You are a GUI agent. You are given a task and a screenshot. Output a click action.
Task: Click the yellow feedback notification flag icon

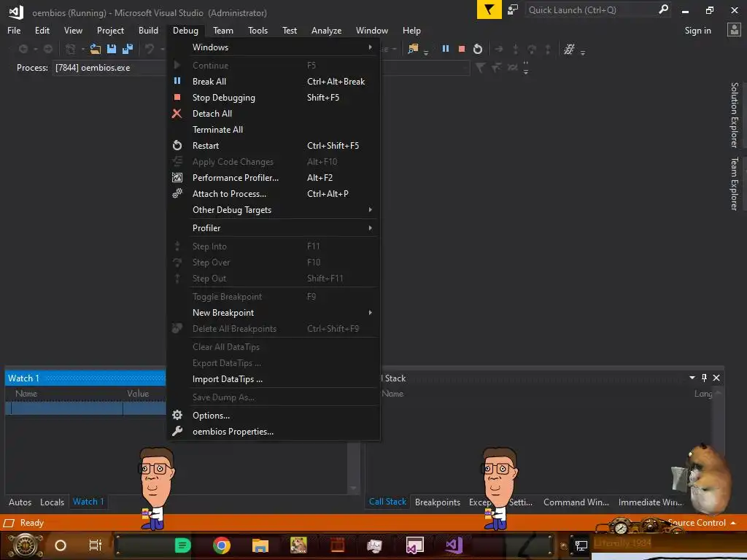click(x=489, y=9)
